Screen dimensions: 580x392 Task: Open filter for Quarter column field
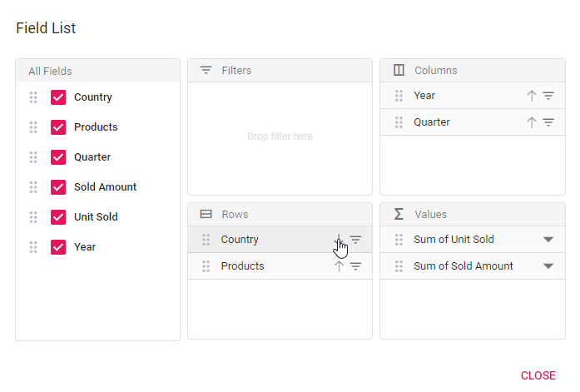(548, 122)
